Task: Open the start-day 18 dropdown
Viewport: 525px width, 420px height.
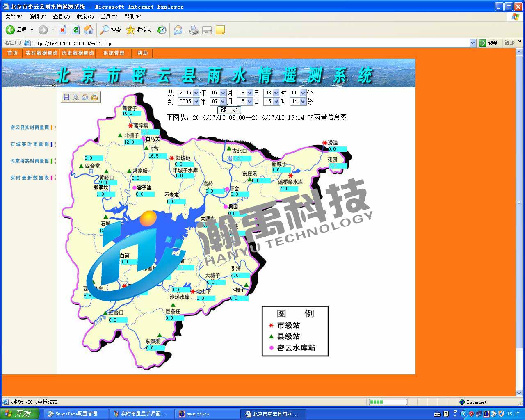Action: coord(249,93)
